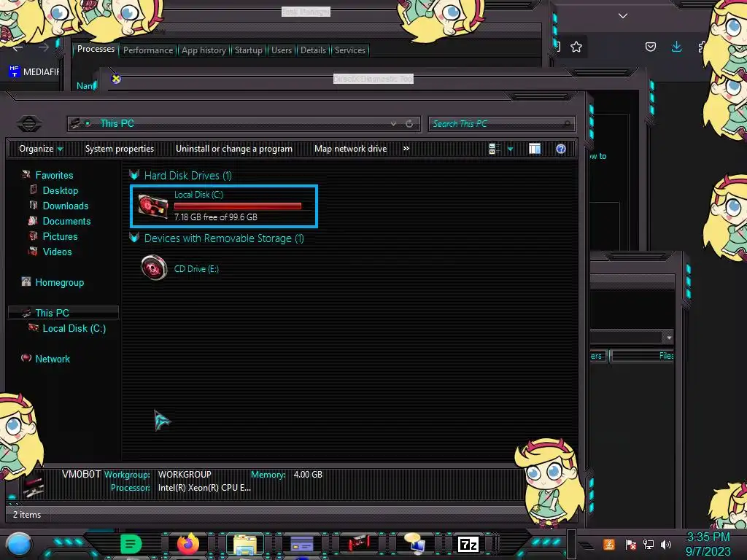Open the Organize dropdown menu
This screenshot has width=747, height=560.
41,149
